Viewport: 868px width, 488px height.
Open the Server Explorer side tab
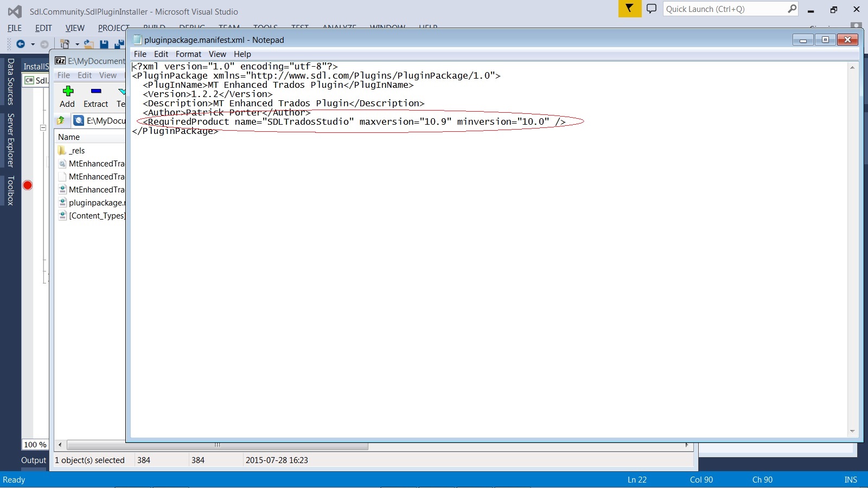(x=10, y=140)
